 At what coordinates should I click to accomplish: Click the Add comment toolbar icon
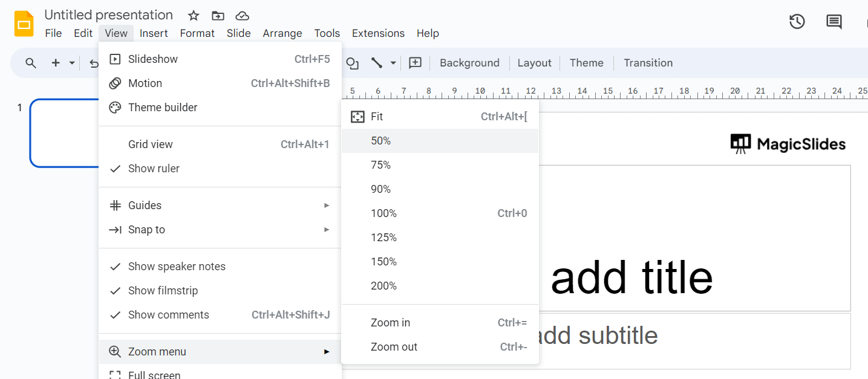(415, 63)
